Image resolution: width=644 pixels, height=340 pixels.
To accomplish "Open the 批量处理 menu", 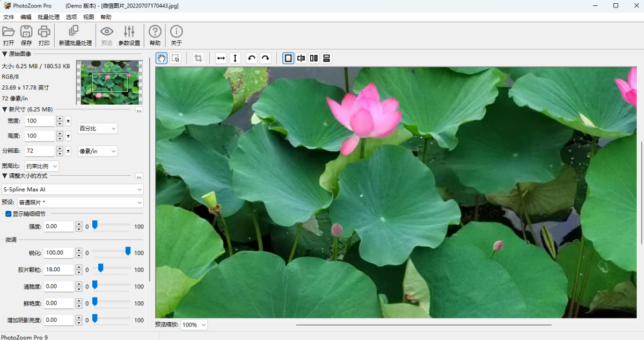I will tap(48, 17).
